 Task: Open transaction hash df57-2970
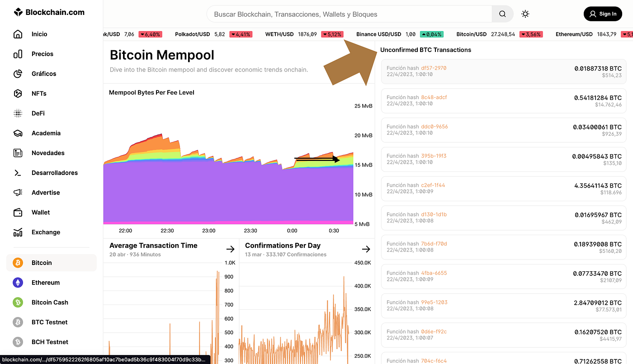pos(433,68)
